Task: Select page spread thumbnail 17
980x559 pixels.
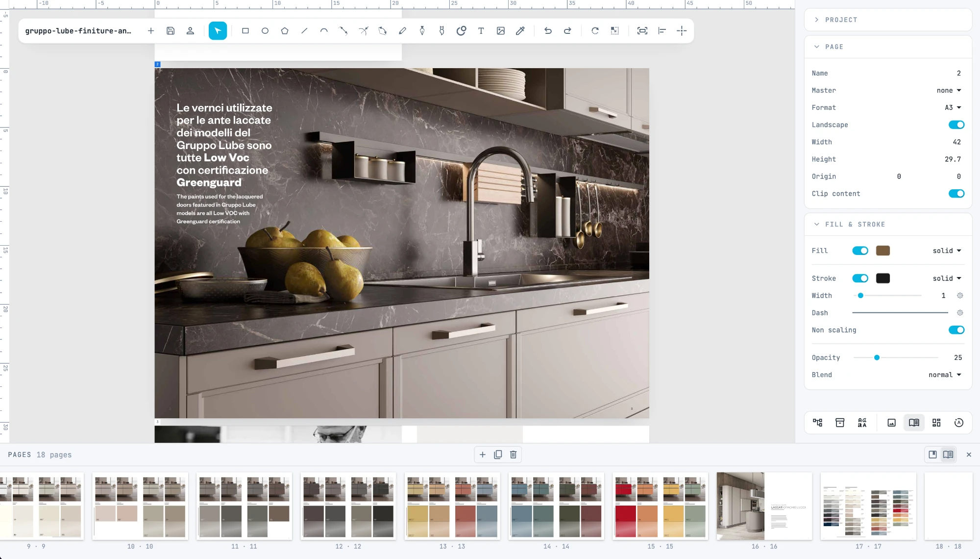Action: pyautogui.click(x=868, y=507)
